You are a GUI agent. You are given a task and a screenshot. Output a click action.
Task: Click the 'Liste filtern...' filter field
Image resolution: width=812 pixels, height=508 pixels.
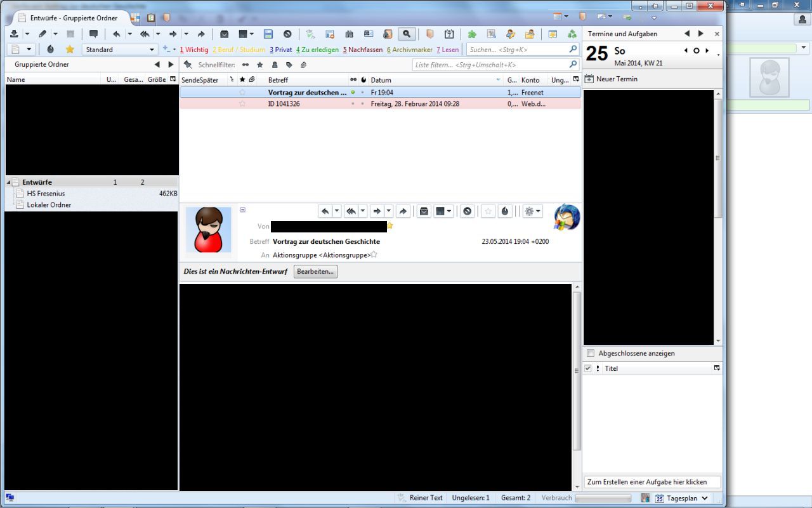pyautogui.click(x=490, y=65)
